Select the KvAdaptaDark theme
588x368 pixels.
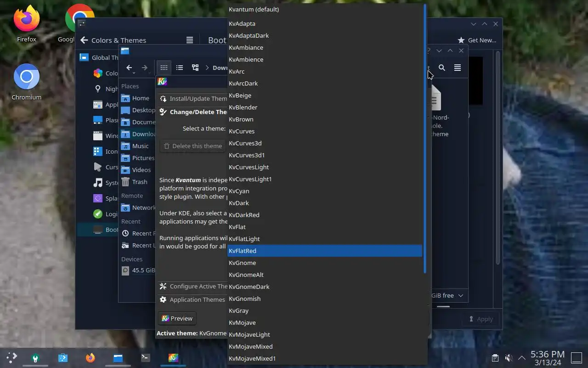[x=325, y=35]
